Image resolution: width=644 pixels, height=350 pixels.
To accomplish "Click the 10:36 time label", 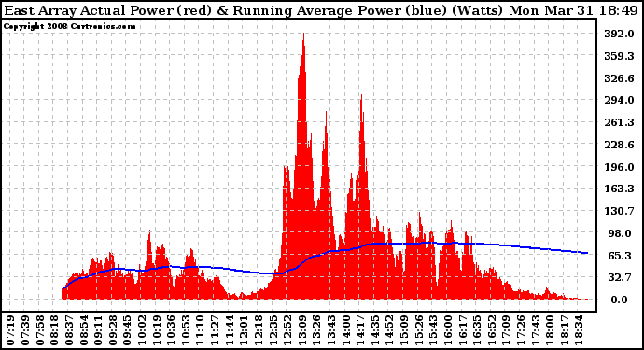I will (x=172, y=330).
